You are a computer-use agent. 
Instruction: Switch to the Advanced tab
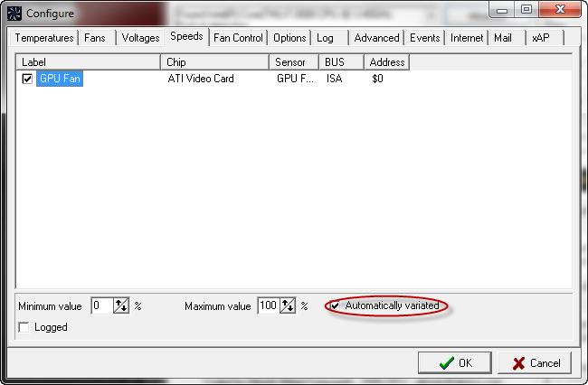[x=376, y=38]
